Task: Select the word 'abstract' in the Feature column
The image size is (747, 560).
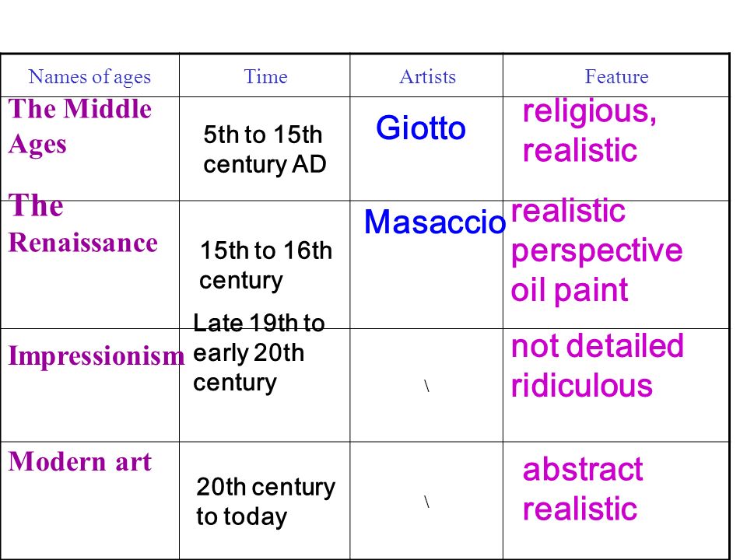Action: tap(583, 470)
